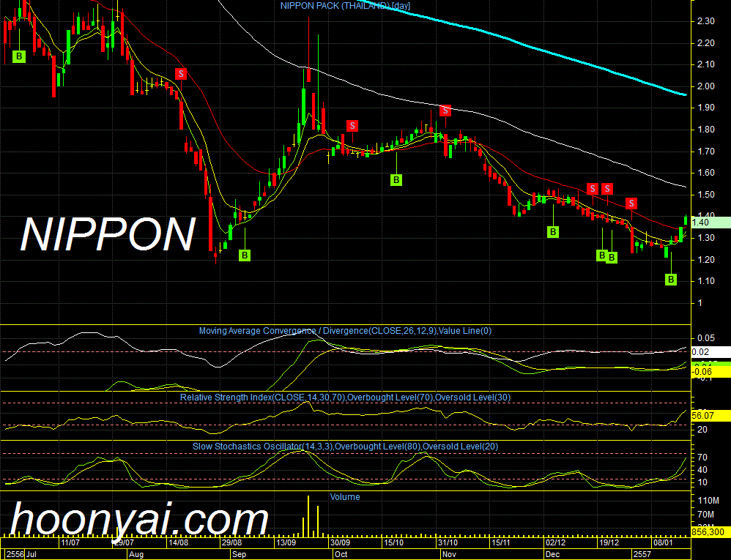Click the B buy marker in mid-October
The image size is (731, 560).
point(396,180)
